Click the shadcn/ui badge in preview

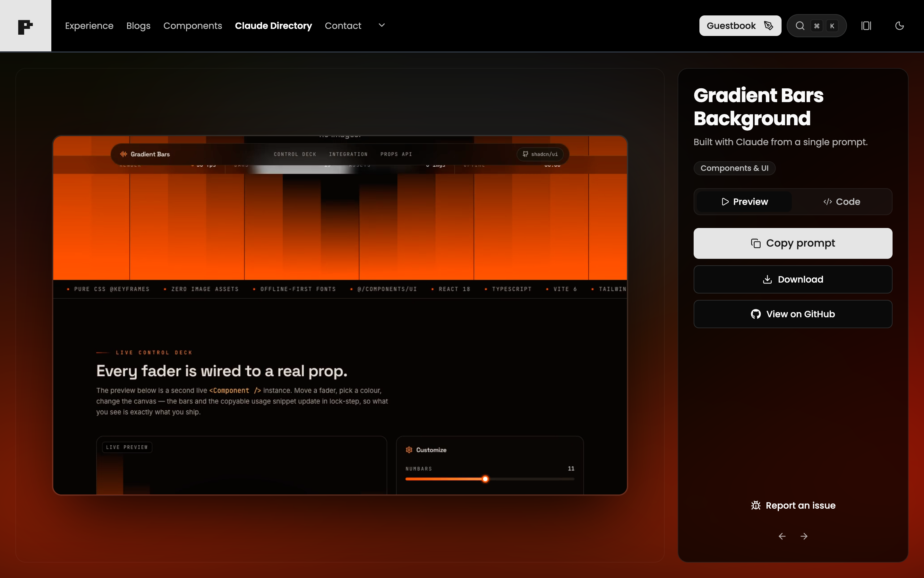[x=540, y=154]
